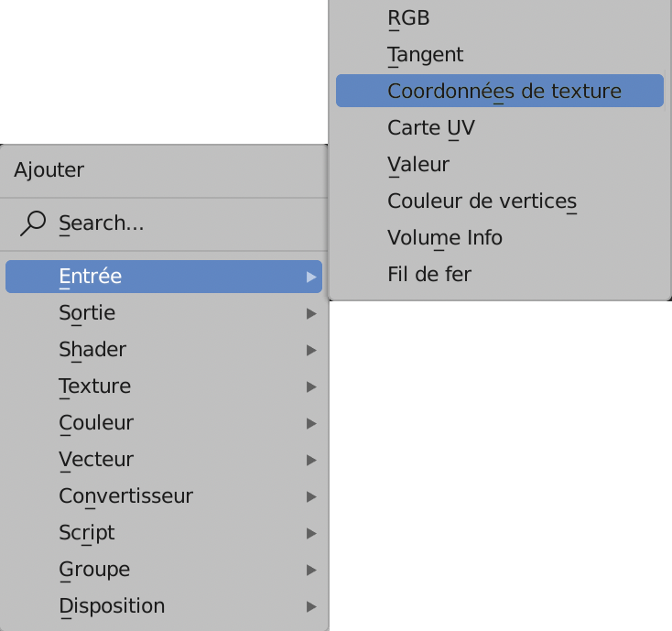Viewport: 672px width, 631px height.
Task: Expand the Sortie submenu arrow
Action: pyautogui.click(x=312, y=313)
